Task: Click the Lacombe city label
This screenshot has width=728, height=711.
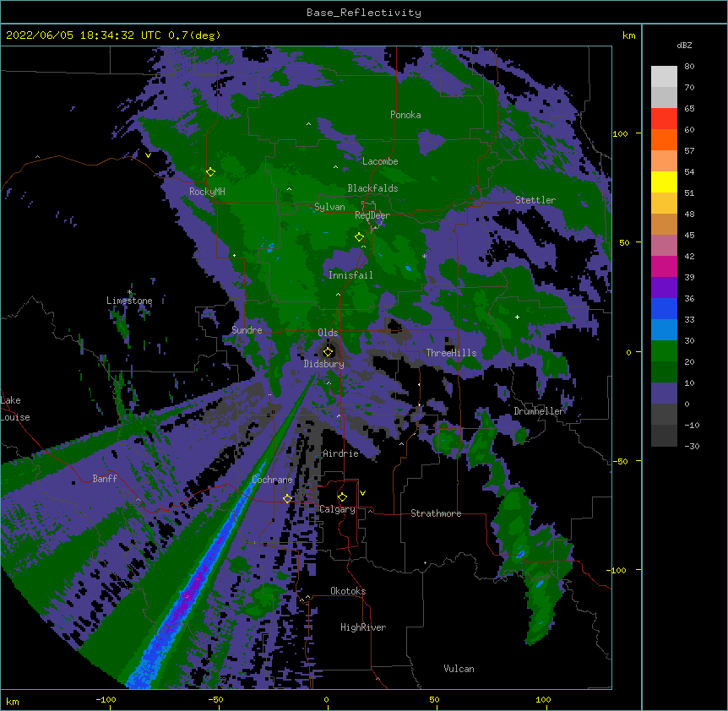Action: pyautogui.click(x=380, y=161)
